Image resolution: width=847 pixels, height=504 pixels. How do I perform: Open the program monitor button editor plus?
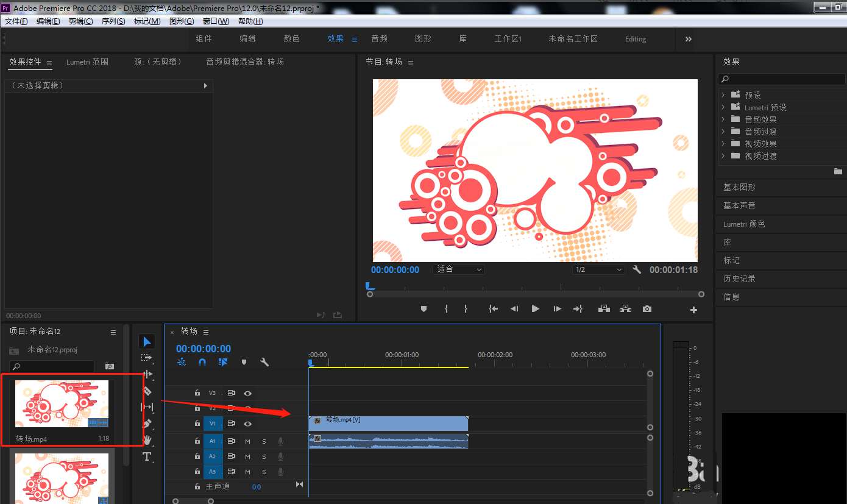[693, 310]
